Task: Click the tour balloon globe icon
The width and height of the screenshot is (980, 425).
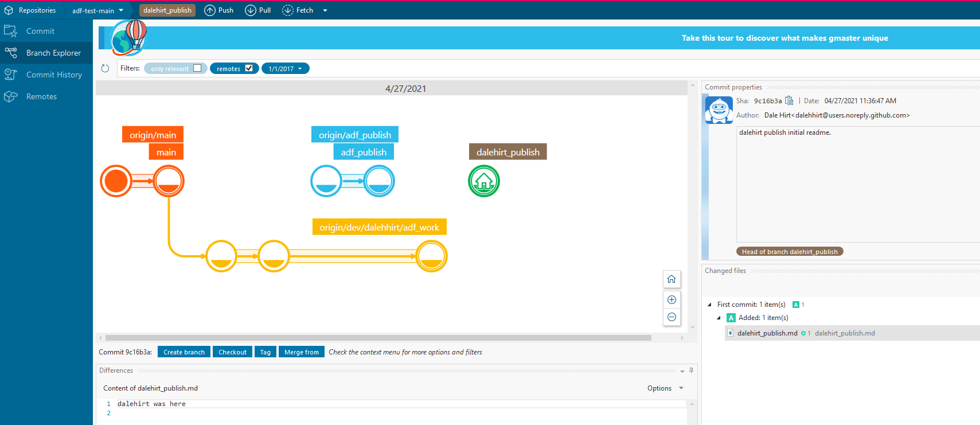Action: coord(129,38)
